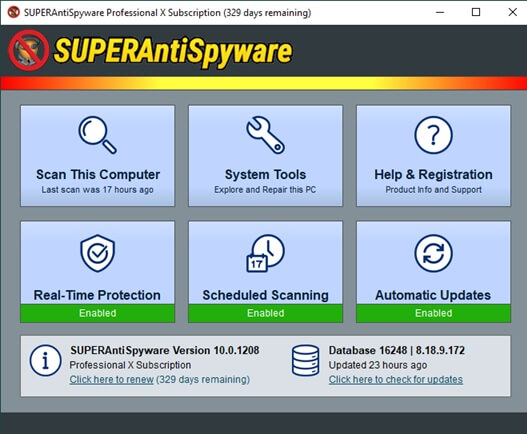Click the Help & Registration question mark icon
The image size is (527, 434).
433,135
